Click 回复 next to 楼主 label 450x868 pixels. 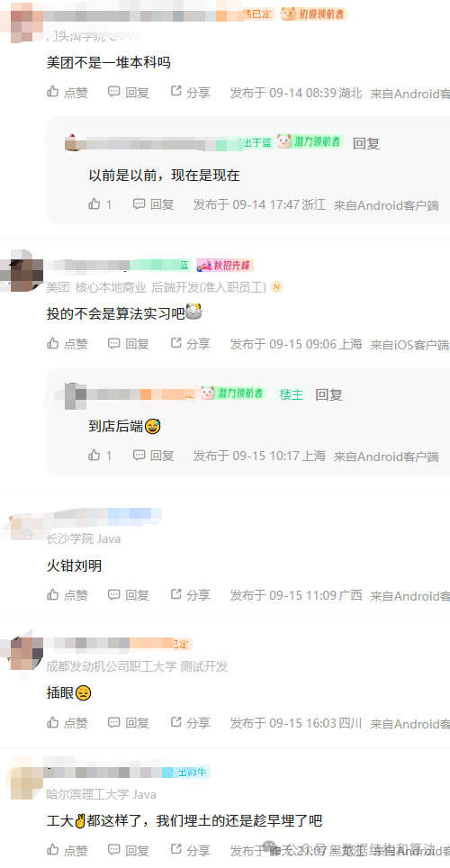coord(328,394)
